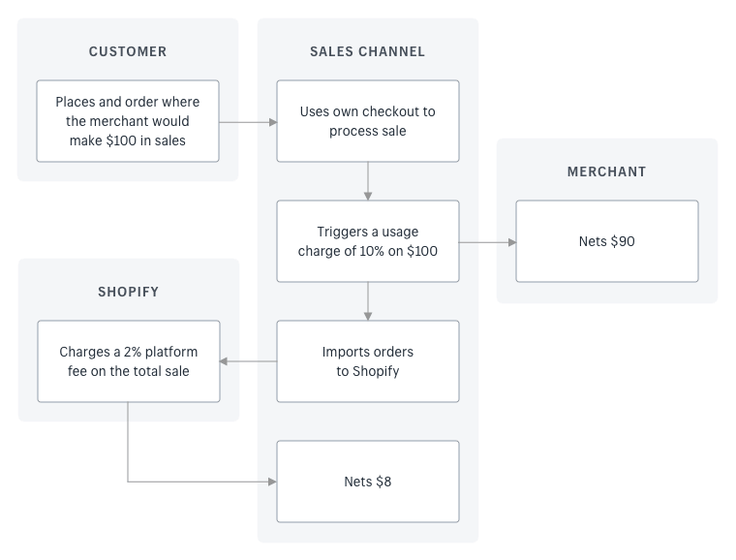Viewport: 736px width, 560px height.
Task: Click arrowhead pointing into 'Nets $90' box
Action: point(512,242)
